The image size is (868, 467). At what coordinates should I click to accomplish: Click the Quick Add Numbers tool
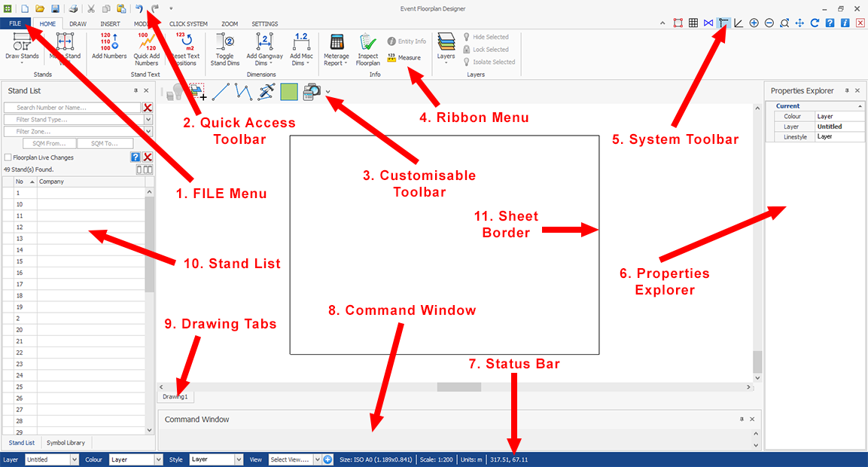click(147, 49)
